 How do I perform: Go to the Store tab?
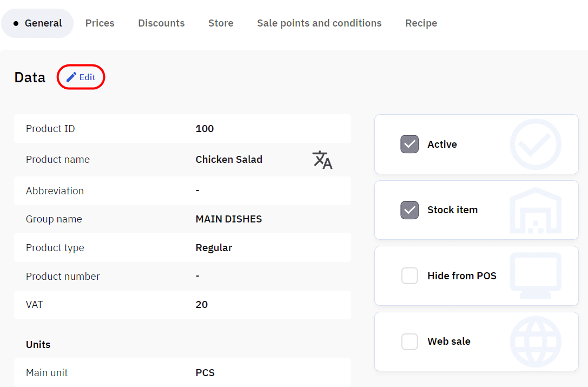tap(221, 23)
